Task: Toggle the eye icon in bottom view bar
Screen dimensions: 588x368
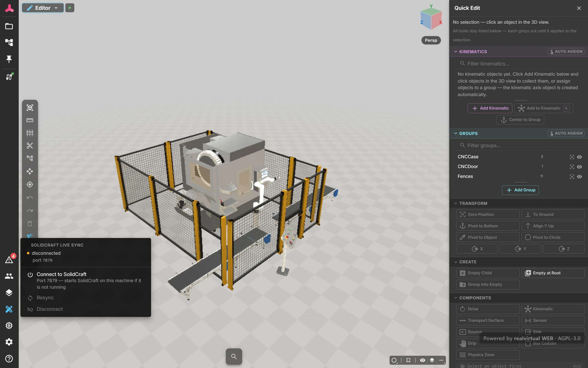Action: 423,360
